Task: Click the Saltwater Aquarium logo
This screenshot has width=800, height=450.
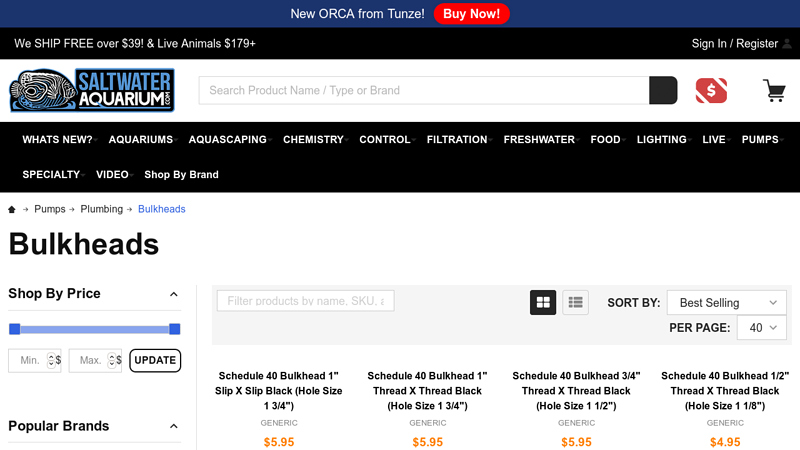Action: [x=92, y=90]
